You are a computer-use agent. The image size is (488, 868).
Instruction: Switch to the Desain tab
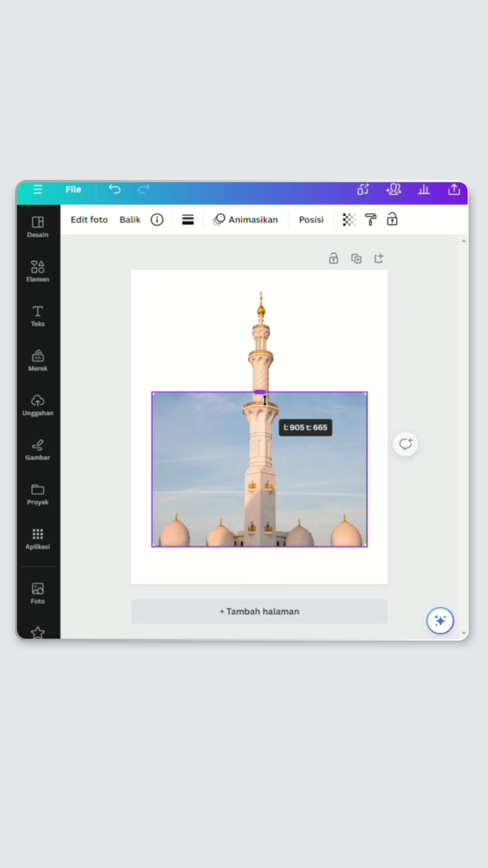pos(38,227)
